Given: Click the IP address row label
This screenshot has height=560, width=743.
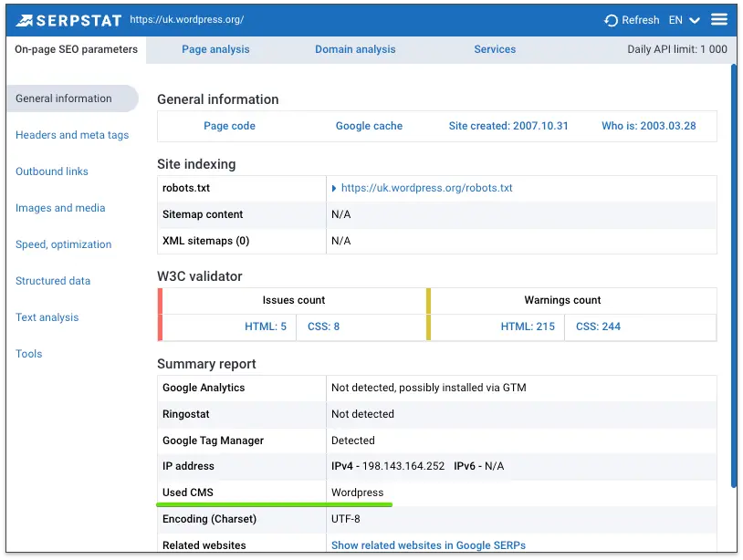Looking at the screenshot, I should tap(188, 466).
